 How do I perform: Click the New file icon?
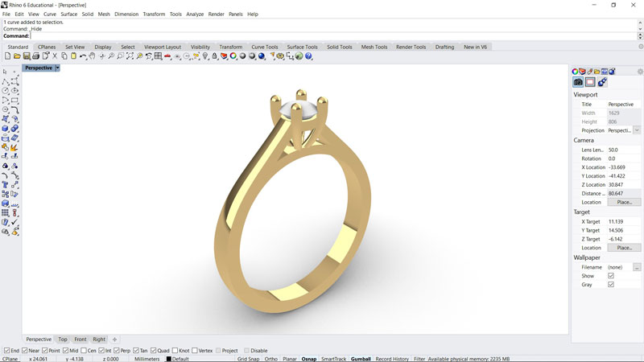point(8,56)
